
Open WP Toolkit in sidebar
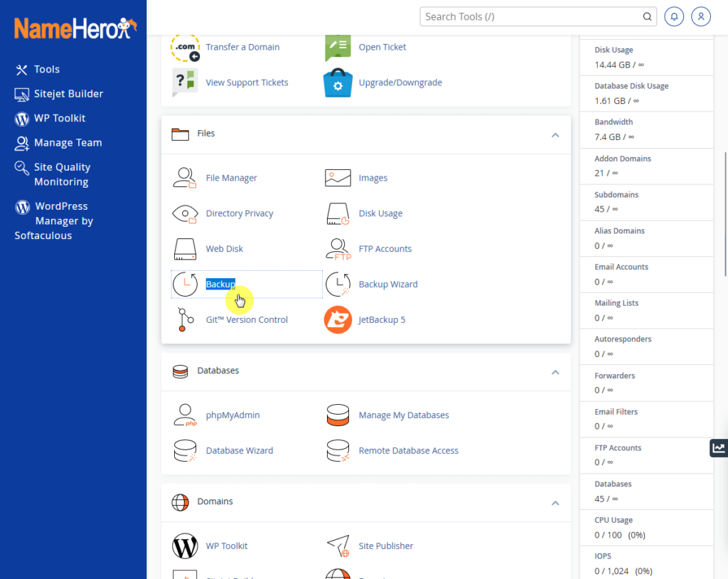(50, 119)
